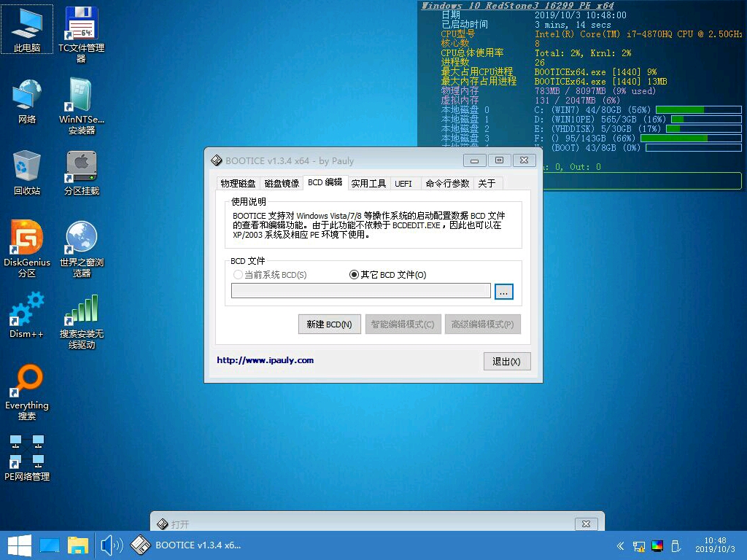Click the network tray icon

coord(639,546)
